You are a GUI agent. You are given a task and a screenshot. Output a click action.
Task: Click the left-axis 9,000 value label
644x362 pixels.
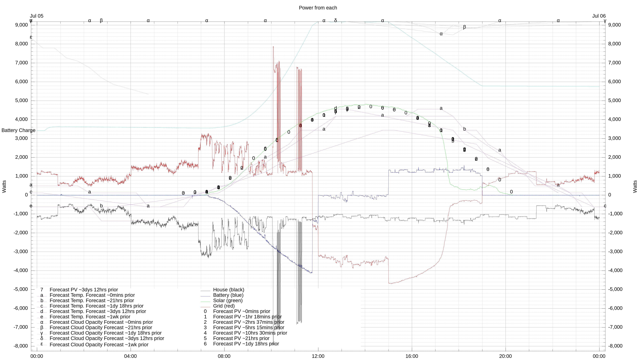(x=22, y=25)
